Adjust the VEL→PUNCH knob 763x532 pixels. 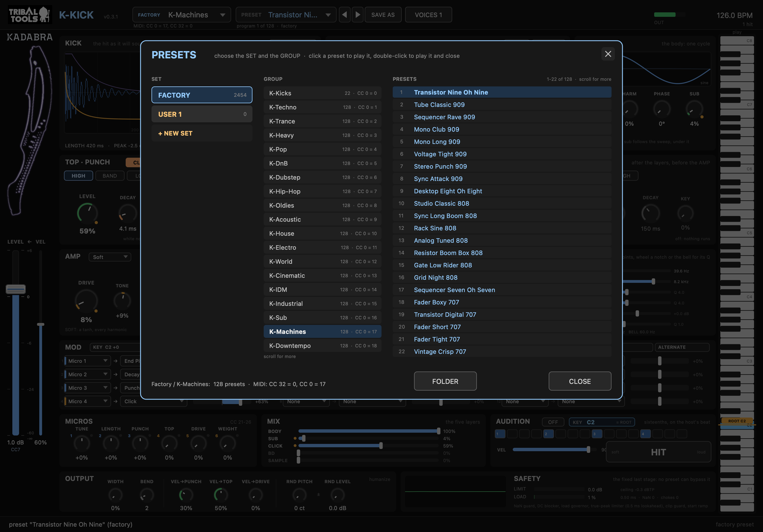(186, 495)
